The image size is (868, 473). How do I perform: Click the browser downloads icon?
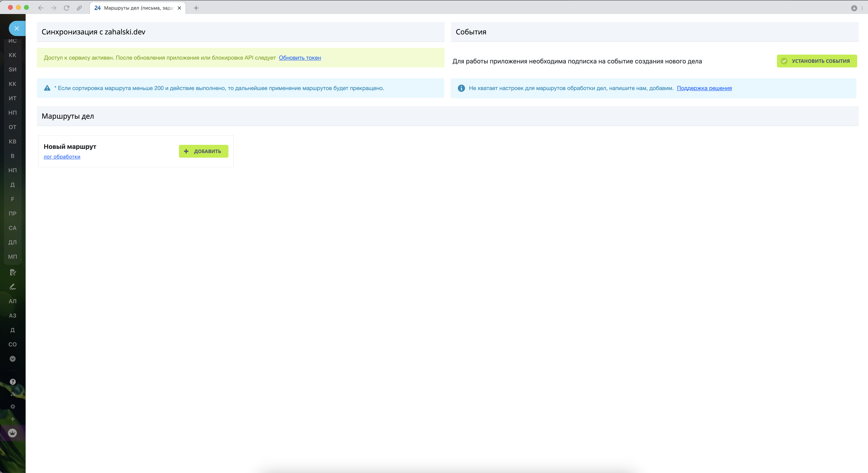854,8
